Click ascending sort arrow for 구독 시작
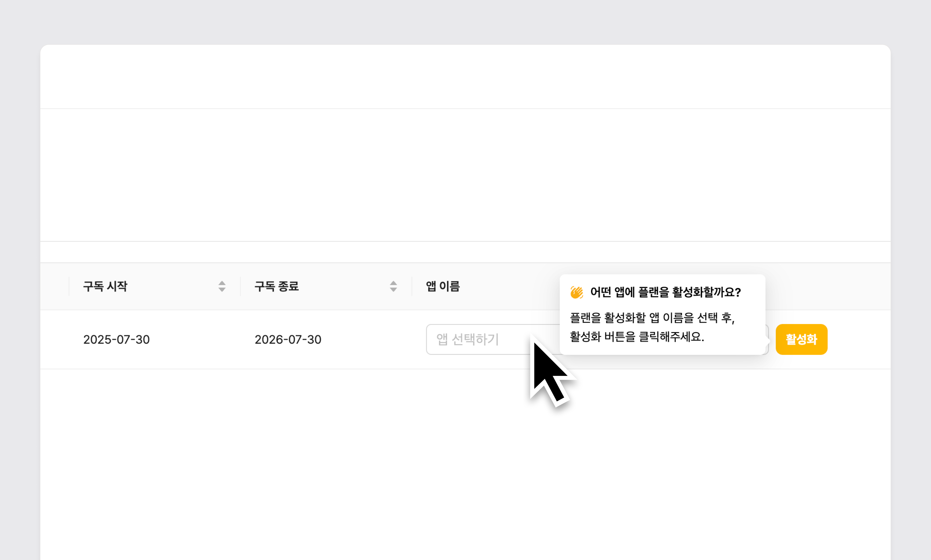This screenshot has height=560, width=931. (x=222, y=283)
